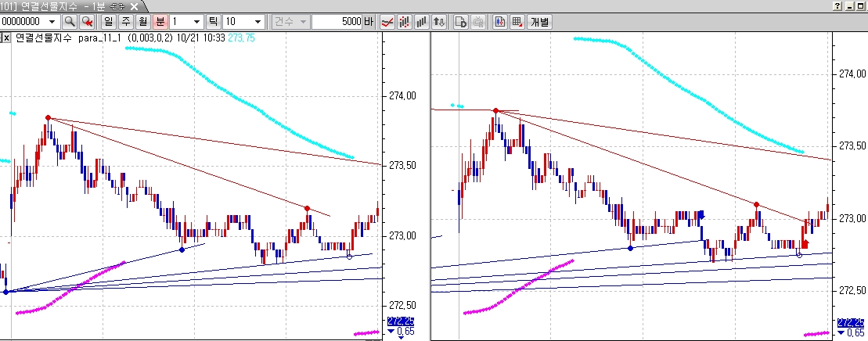The height and width of the screenshot is (341, 868).
Task: Click the gray volume bars chart icon
Action: (422, 22)
